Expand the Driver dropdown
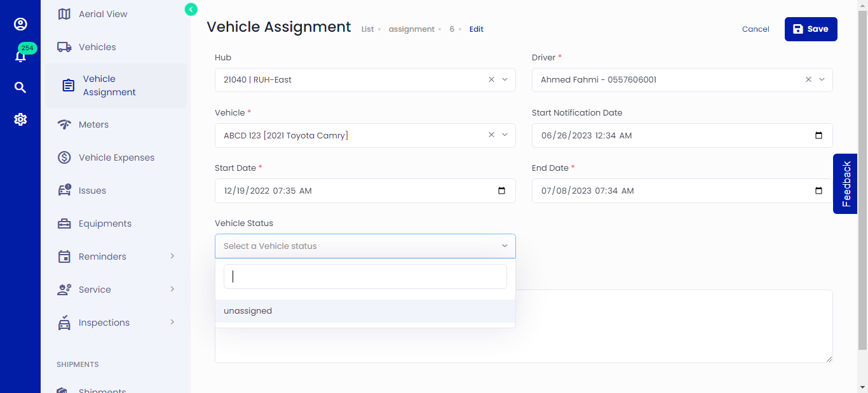 coord(822,80)
